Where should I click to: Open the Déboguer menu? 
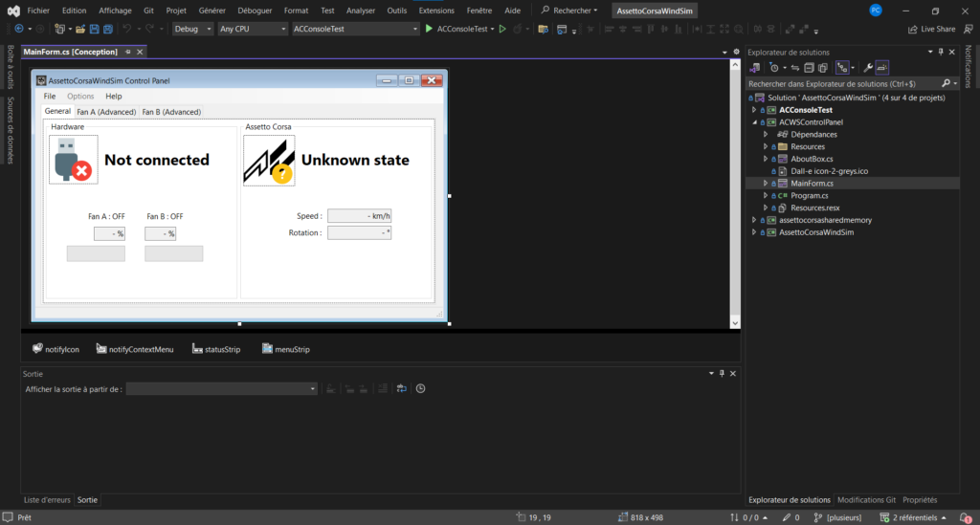point(255,11)
